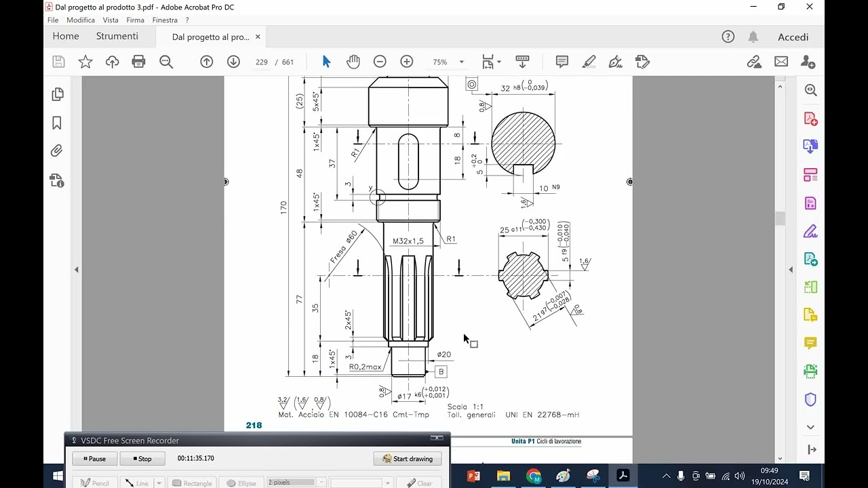
Task: Select the Highlight text pen tool
Action: point(589,62)
